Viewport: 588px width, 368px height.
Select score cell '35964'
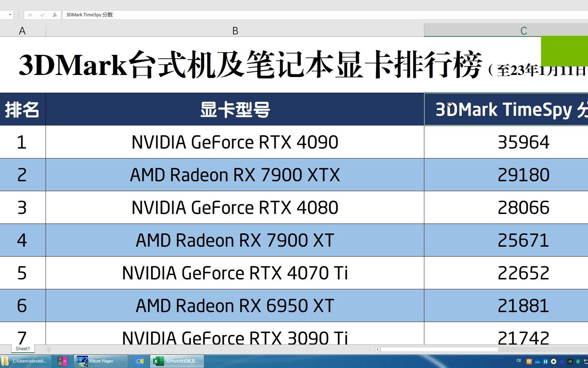point(506,142)
